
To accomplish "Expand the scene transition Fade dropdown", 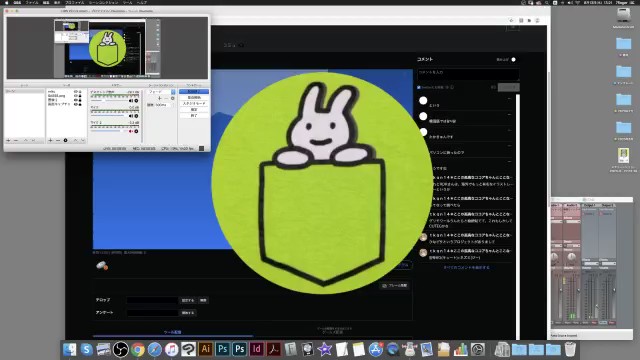I will [161, 92].
